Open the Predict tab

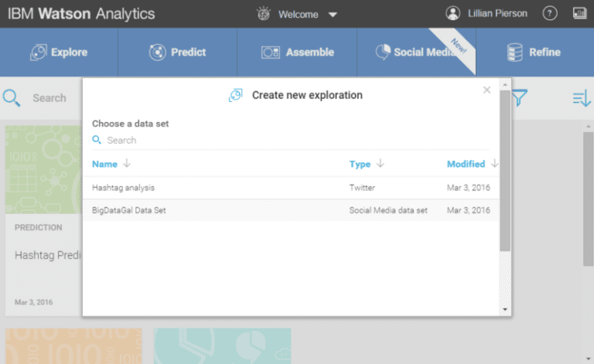click(178, 53)
